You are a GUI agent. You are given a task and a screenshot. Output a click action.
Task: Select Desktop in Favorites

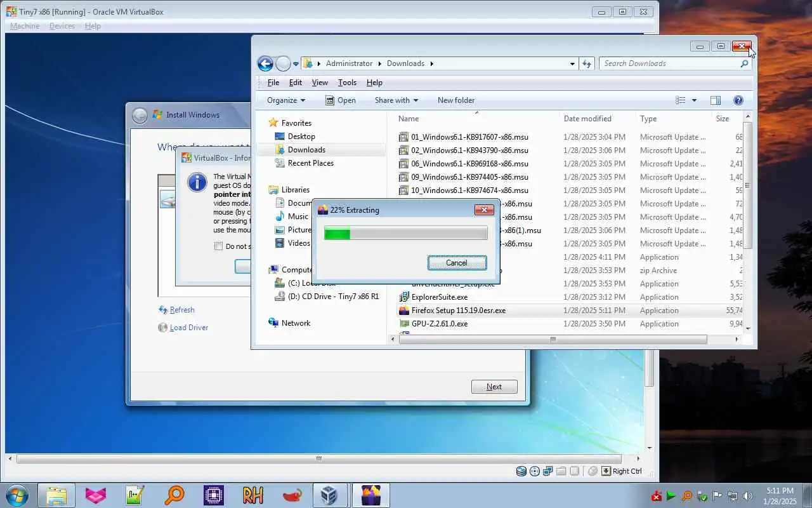[x=301, y=137]
